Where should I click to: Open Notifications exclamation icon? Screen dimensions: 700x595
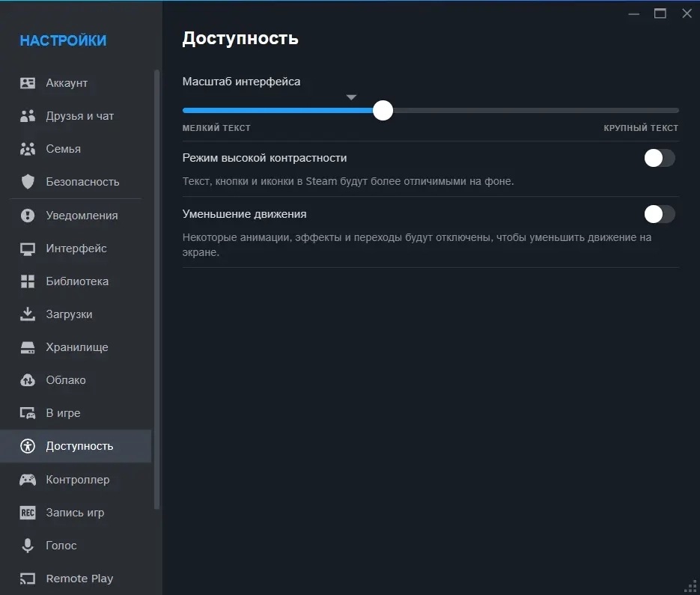click(x=28, y=216)
